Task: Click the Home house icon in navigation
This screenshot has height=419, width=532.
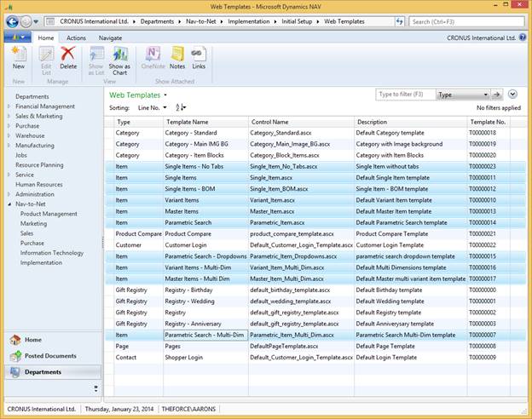Action: click(x=15, y=340)
